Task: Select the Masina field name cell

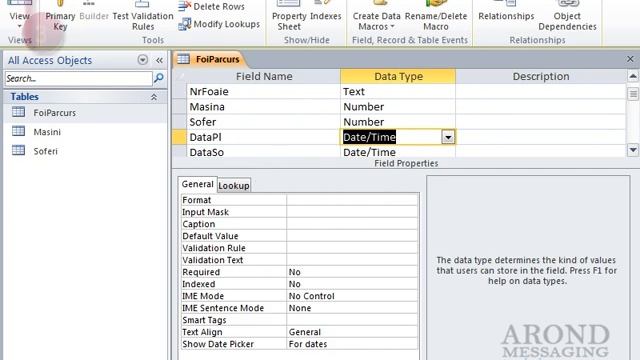Action: coord(264,107)
